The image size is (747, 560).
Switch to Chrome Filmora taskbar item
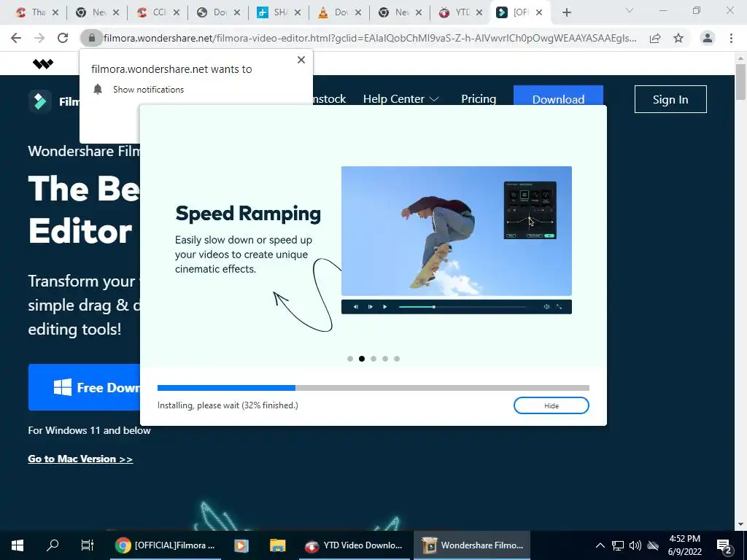click(x=166, y=545)
